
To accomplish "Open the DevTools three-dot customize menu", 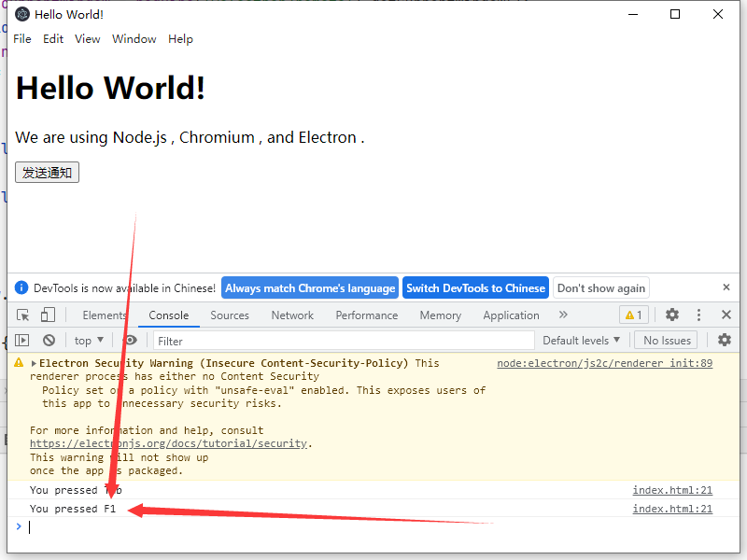I will pyautogui.click(x=698, y=315).
